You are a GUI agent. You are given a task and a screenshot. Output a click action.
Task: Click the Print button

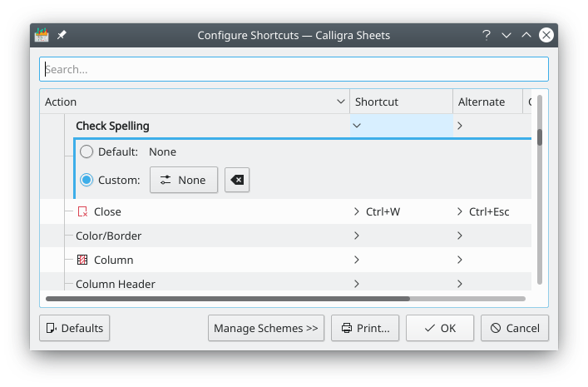click(x=365, y=328)
